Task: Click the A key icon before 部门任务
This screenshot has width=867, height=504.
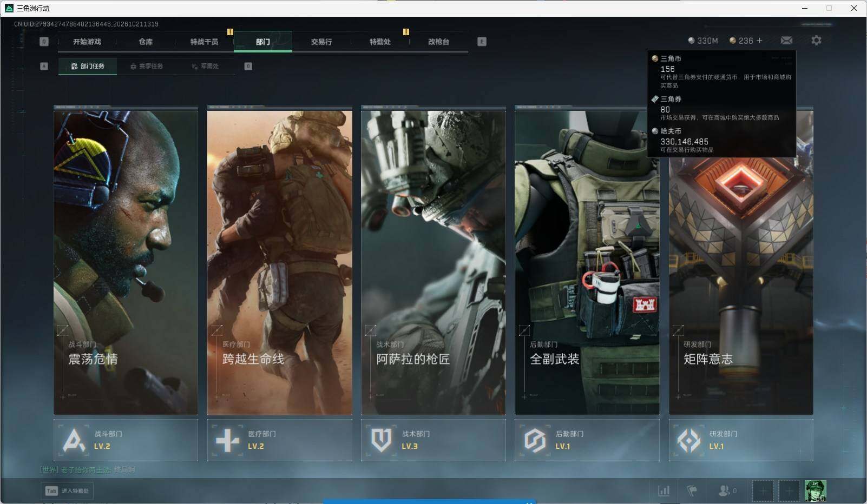Action: pos(44,66)
